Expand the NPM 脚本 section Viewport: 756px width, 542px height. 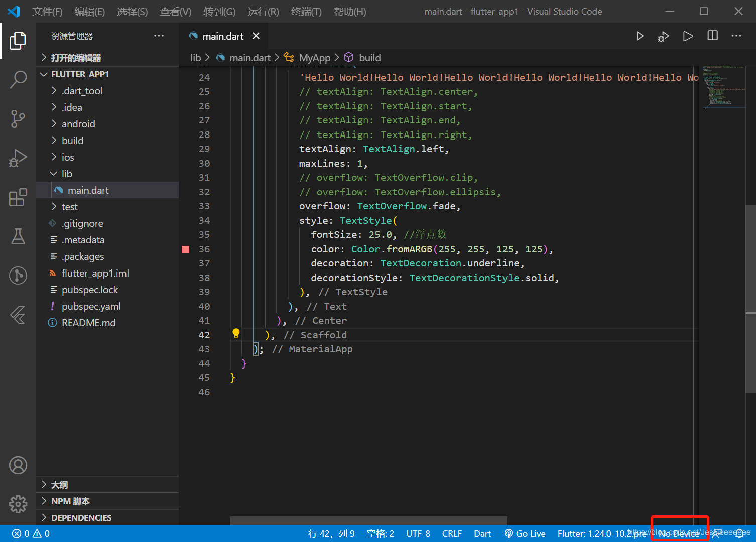click(108, 501)
